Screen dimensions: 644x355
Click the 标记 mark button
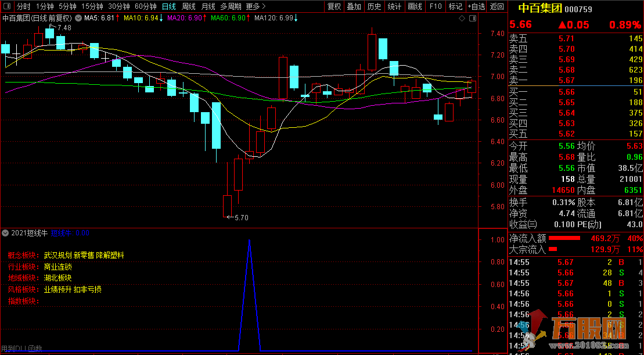click(x=455, y=6)
